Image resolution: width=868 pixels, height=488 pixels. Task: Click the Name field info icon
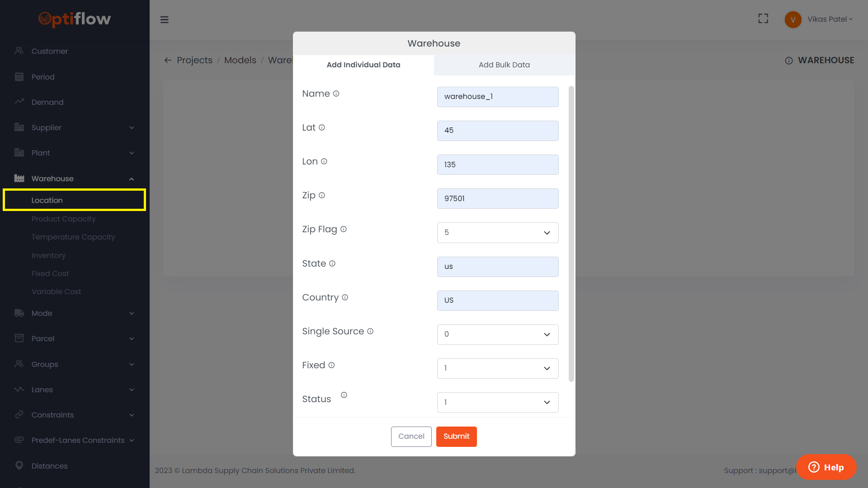pyautogui.click(x=336, y=94)
